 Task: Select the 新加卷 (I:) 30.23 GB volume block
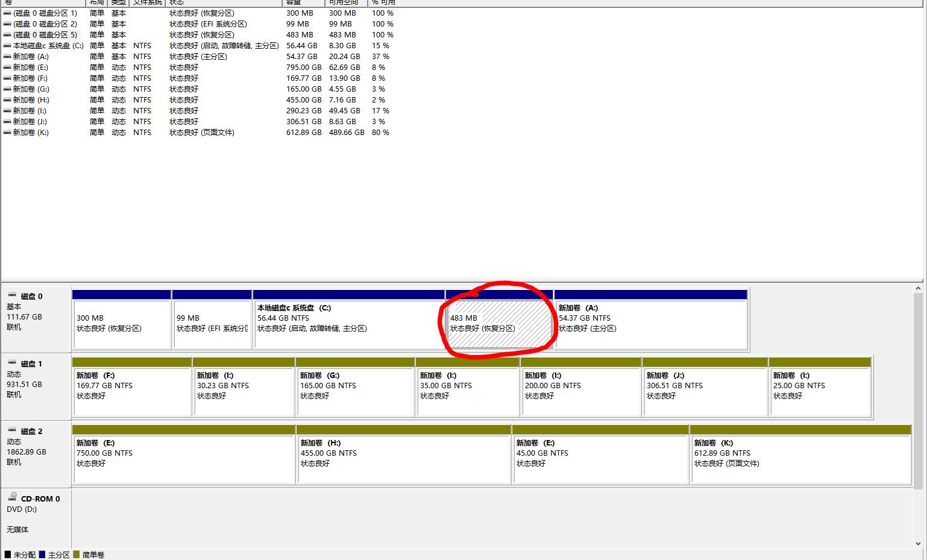244,387
